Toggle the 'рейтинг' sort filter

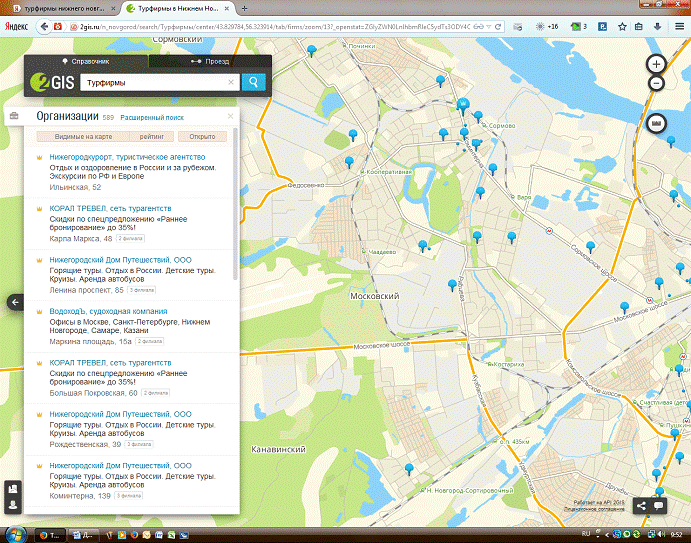[x=152, y=136]
